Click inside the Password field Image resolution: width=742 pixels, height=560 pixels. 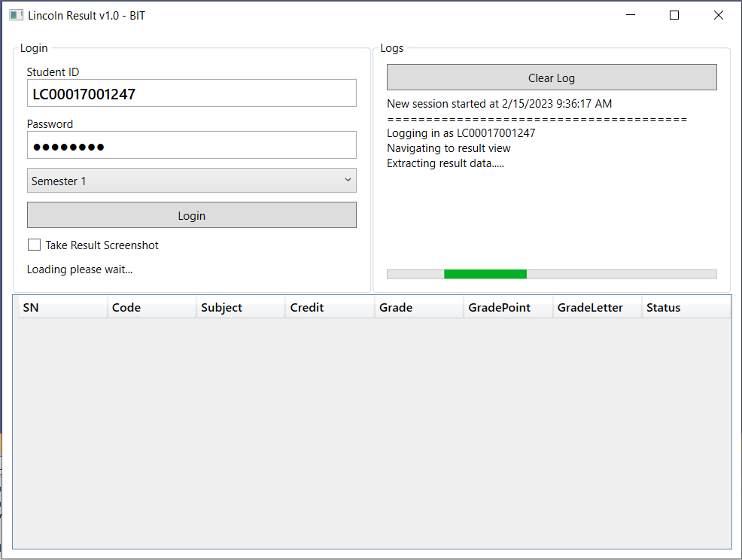192,145
